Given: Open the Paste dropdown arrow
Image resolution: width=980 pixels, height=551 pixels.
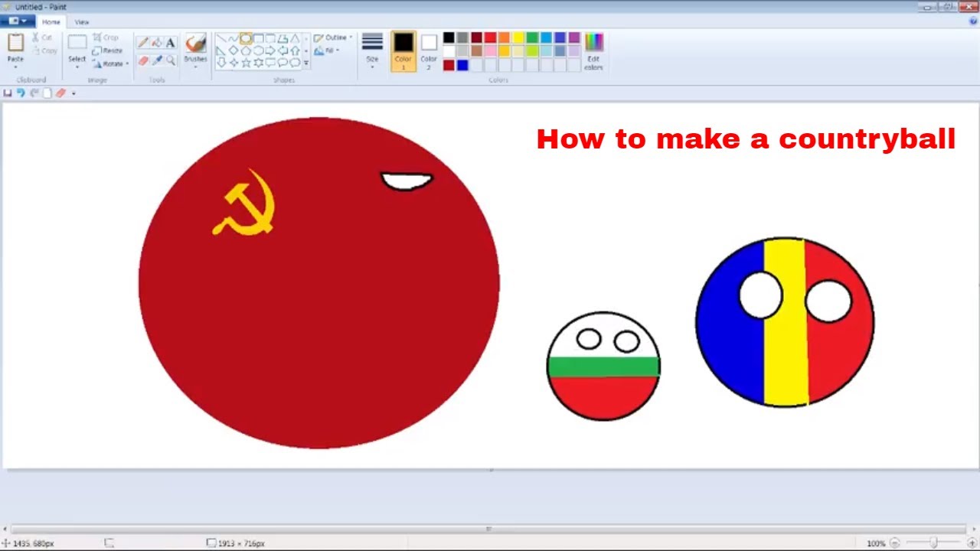Looking at the screenshot, I should (15, 66).
